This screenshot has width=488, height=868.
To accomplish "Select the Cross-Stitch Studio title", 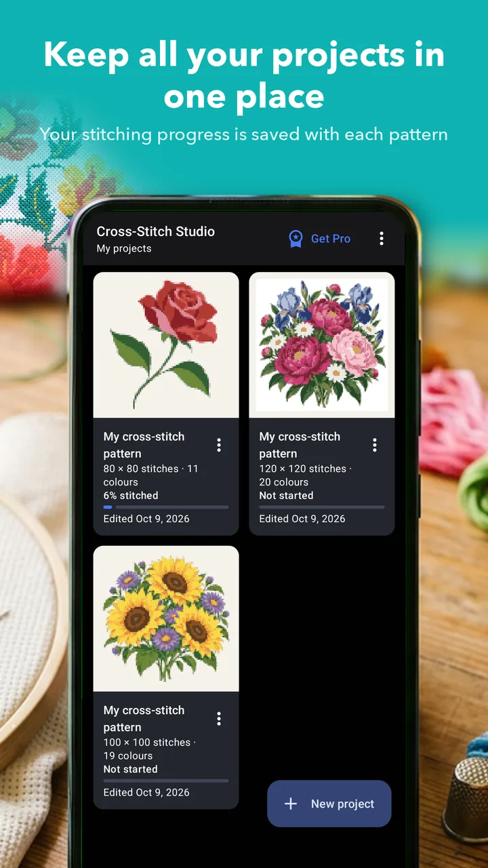I will (156, 231).
